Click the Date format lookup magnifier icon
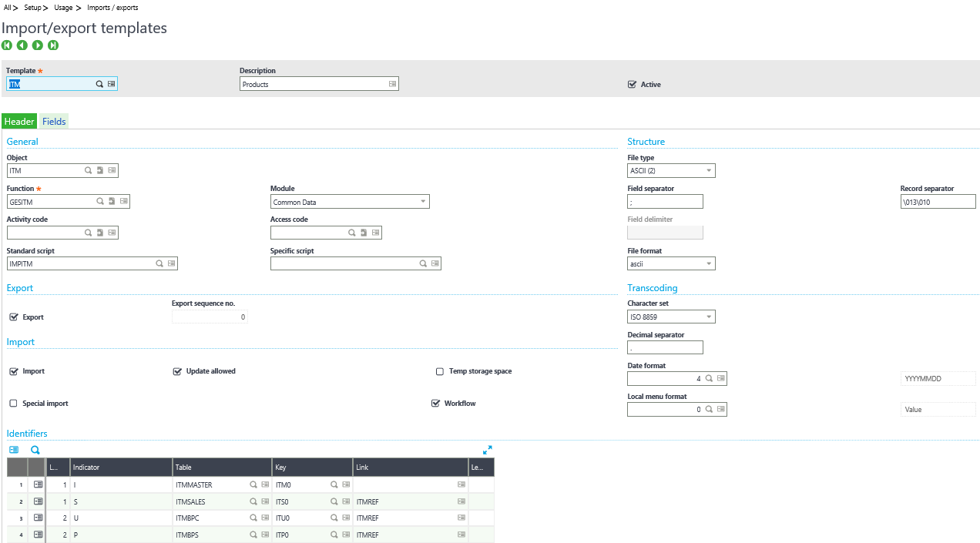The height and width of the screenshot is (543, 980). (x=709, y=379)
